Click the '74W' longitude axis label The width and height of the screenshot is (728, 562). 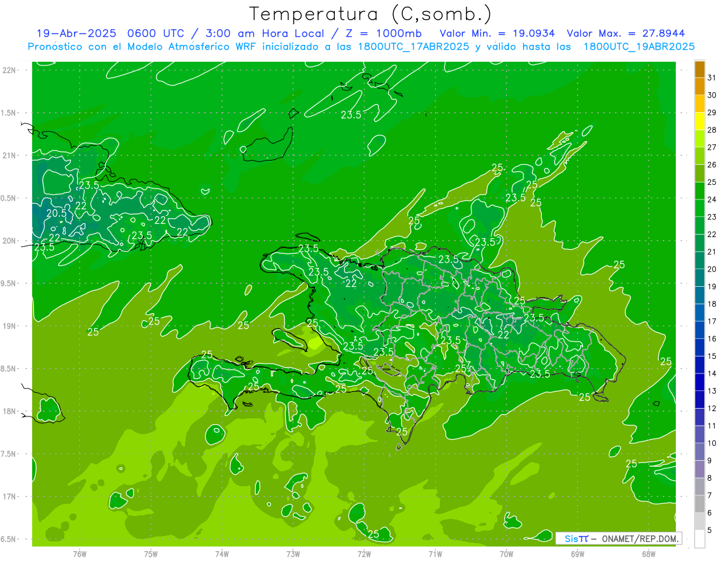[x=221, y=554]
